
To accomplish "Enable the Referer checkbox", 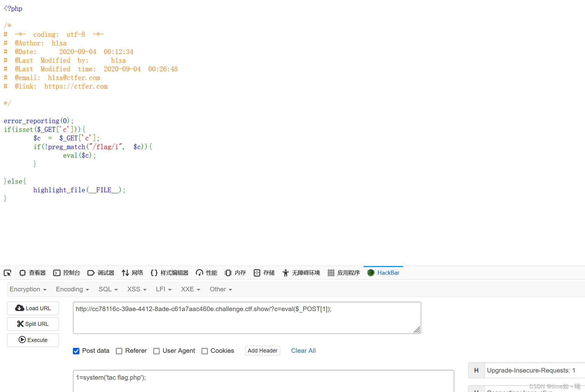I will coord(119,351).
